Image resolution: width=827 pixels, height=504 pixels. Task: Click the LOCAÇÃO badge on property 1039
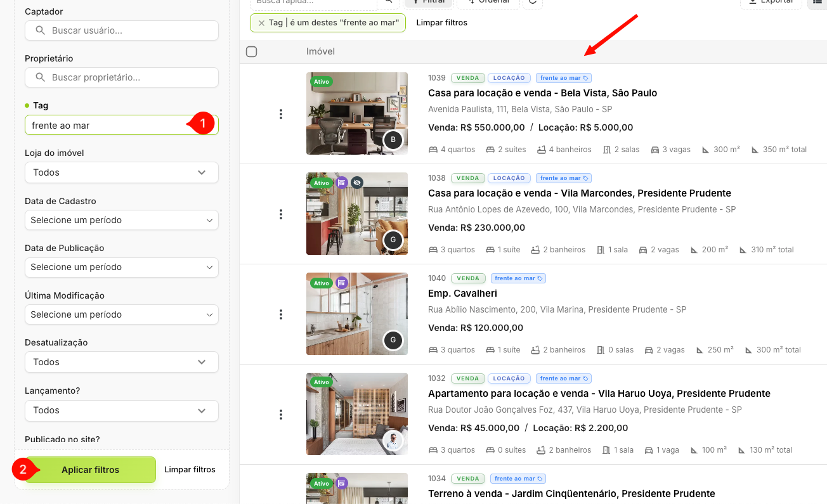509,78
